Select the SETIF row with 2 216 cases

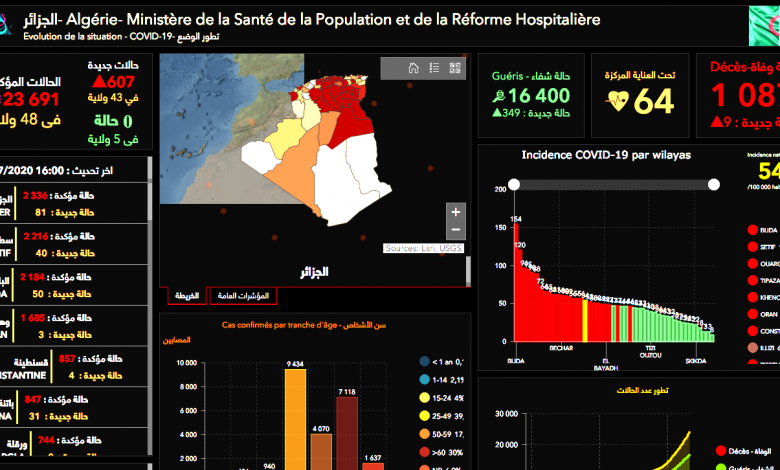[74, 244]
